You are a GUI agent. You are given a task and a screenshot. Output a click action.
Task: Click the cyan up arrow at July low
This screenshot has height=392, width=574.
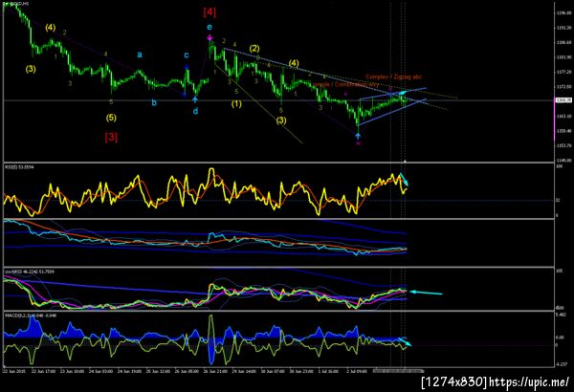[x=358, y=136]
